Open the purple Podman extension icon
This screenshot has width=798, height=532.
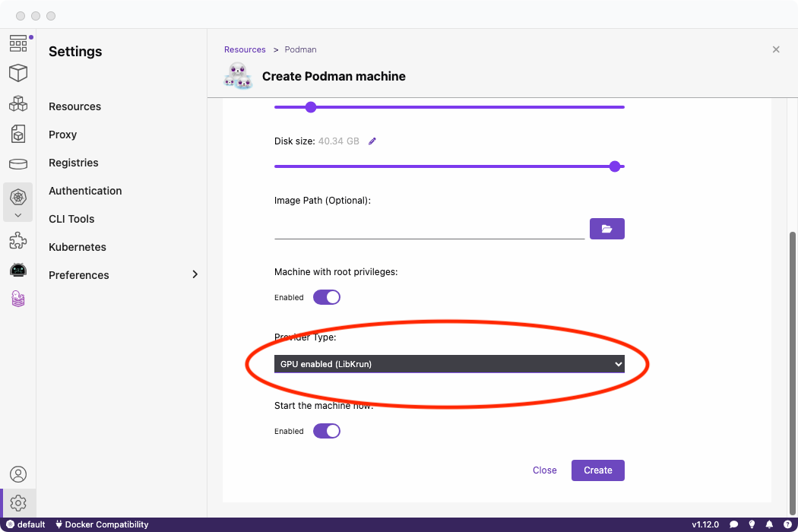pos(17,299)
